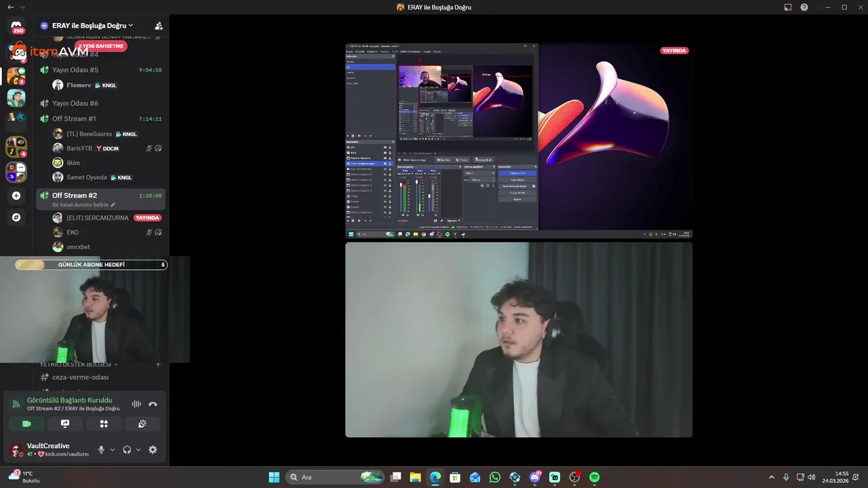Focus the webcam video tile
Viewport: 868px width, 488px height.
(519, 340)
